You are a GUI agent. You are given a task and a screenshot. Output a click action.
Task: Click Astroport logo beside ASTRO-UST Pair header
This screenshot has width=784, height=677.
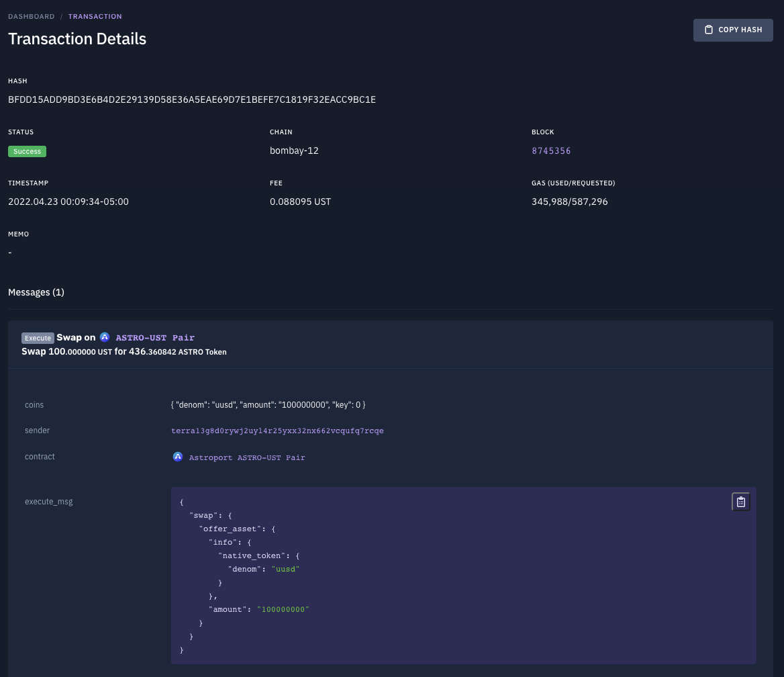pyautogui.click(x=105, y=337)
